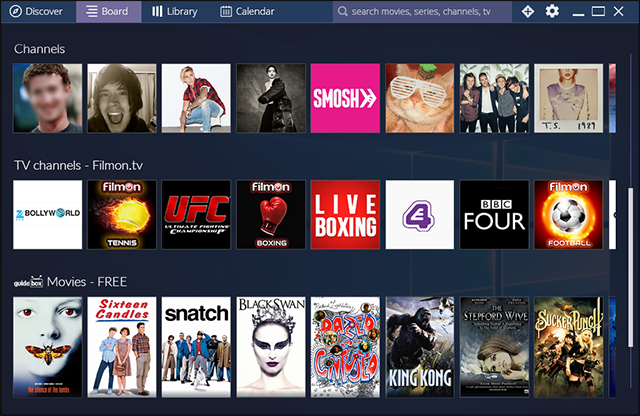Open the cat with sunglasses channel tile
This screenshot has width=640, height=416.
tap(420, 98)
